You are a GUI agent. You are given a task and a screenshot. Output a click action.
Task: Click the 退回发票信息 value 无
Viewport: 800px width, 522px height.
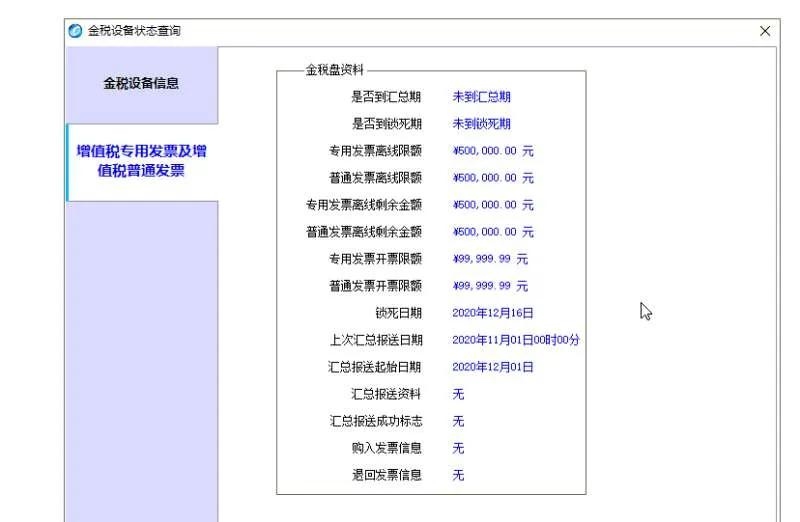(458, 476)
